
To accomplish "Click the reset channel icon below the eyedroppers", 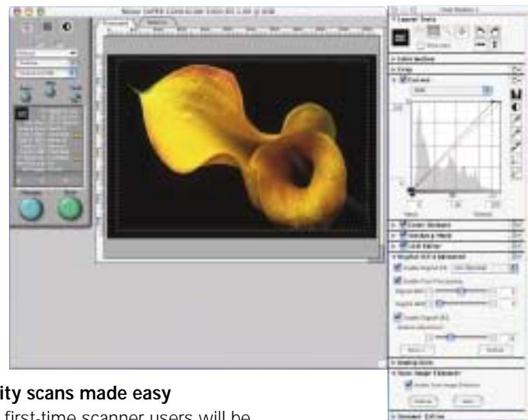I will tap(516, 159).
